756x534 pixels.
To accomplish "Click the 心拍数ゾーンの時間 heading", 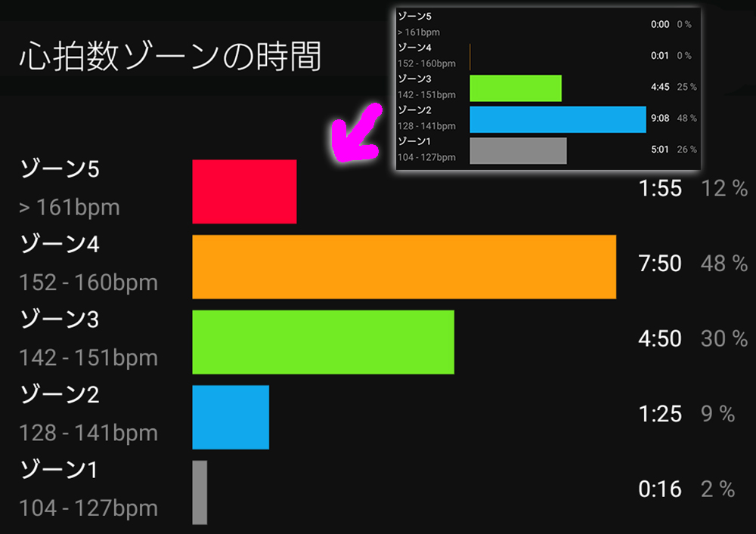I will tap(170, 57).
